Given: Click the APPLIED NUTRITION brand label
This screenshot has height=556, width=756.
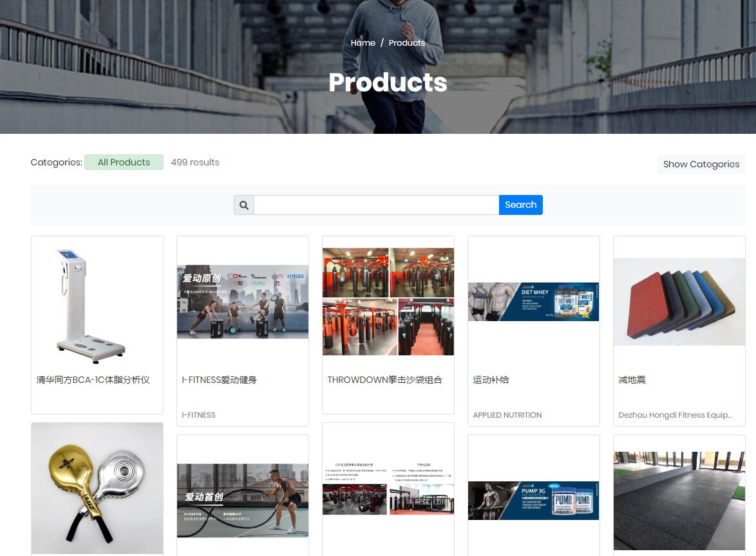Looking at the screenshot, I should 507,415.
